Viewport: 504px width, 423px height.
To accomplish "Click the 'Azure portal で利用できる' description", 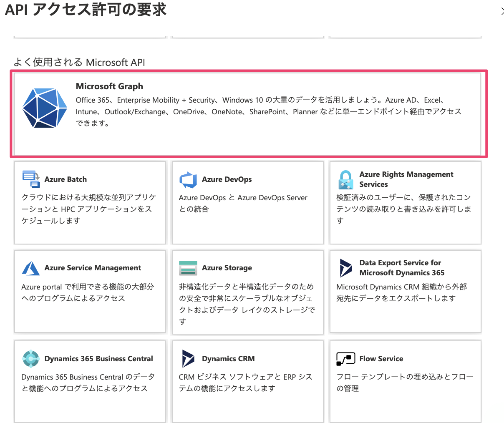I will tap(88, 292).
